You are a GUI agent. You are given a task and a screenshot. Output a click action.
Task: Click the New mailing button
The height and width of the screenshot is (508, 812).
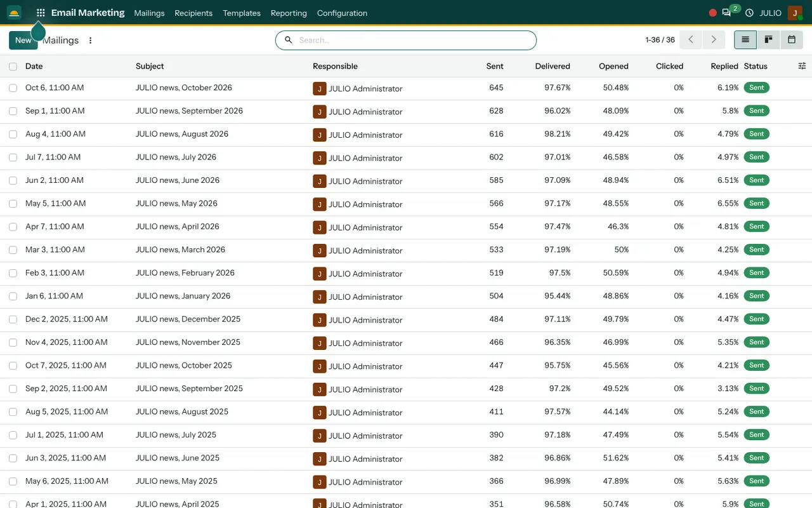(x=23, y=40)
